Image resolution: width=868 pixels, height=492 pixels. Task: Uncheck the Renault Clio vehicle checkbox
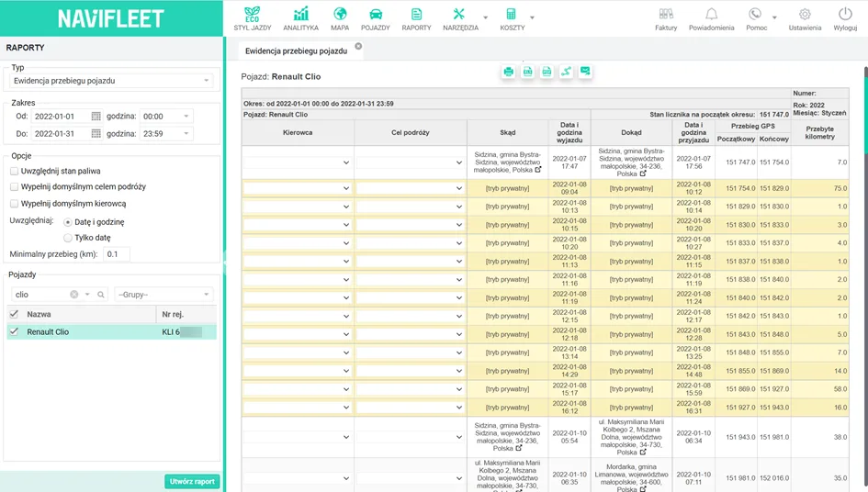(14, 332)
